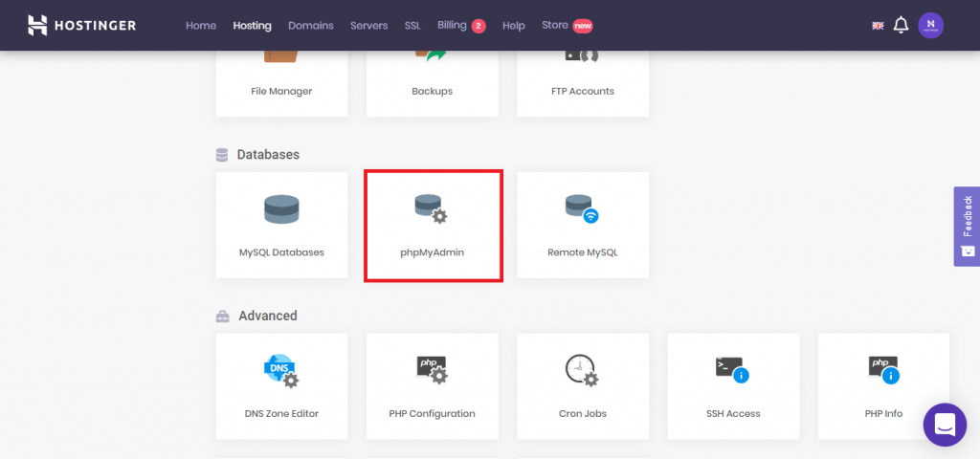This screenshot has width=980, height=459.
Task: Open the MySQL Databases icon
Action: [x=281, y=209]
